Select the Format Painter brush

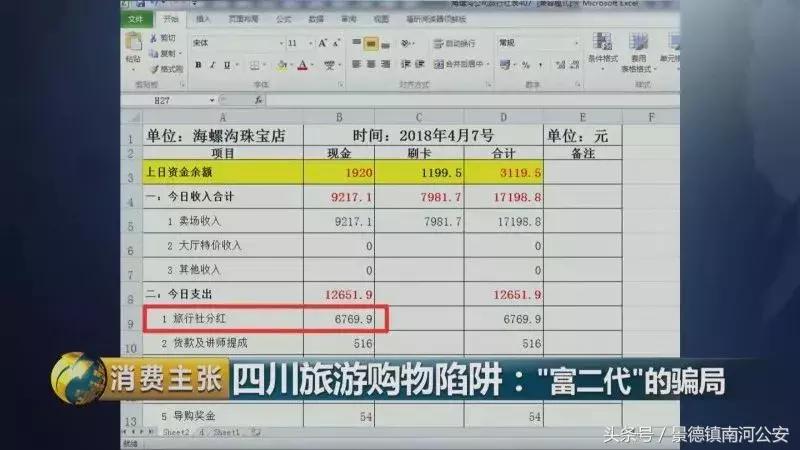tap(155, 69)
